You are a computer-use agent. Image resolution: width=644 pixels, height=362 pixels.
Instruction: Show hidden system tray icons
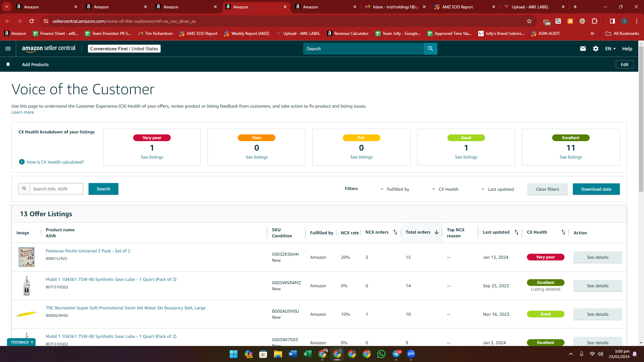pyautogui.click(x=571, y=354)
